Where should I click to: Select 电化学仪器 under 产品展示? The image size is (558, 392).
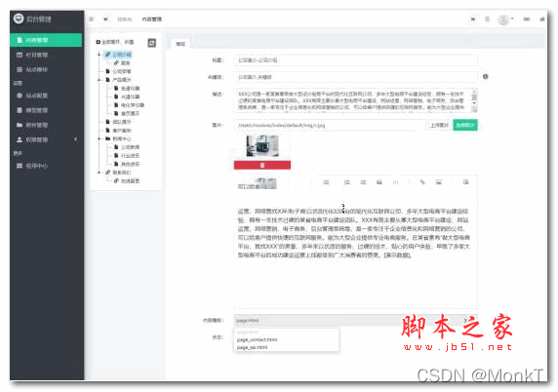click(x=133, y=105)
